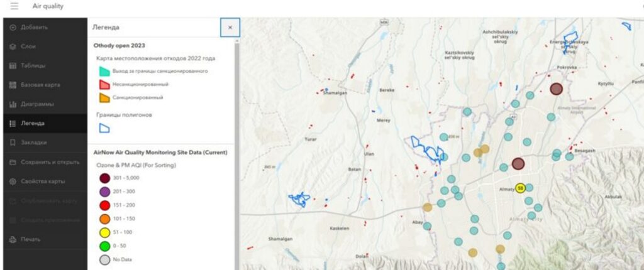Click the Сохранить и открыть folder icon
This screenshot has width=644, height=270.
pos(13,161)
